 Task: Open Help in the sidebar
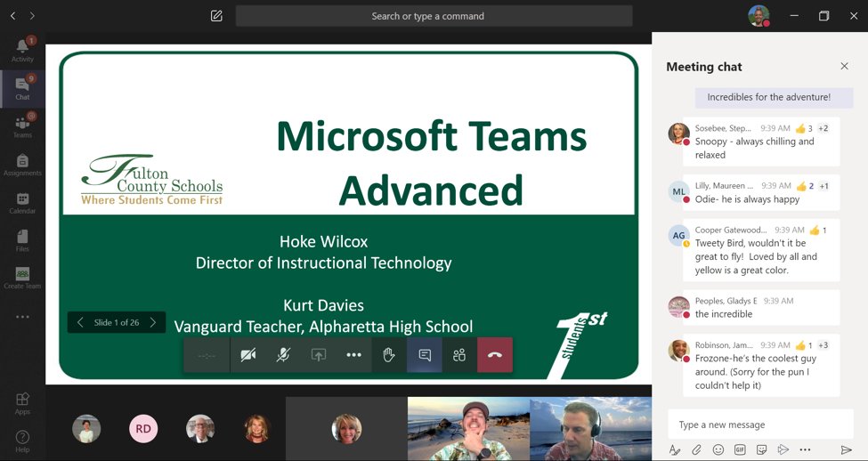22,441
